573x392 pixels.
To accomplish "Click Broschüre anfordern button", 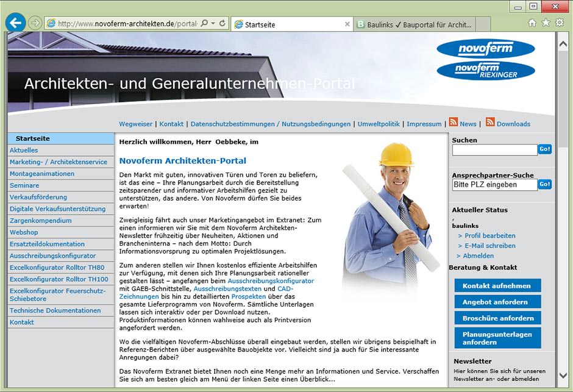I will click(498, 318).
